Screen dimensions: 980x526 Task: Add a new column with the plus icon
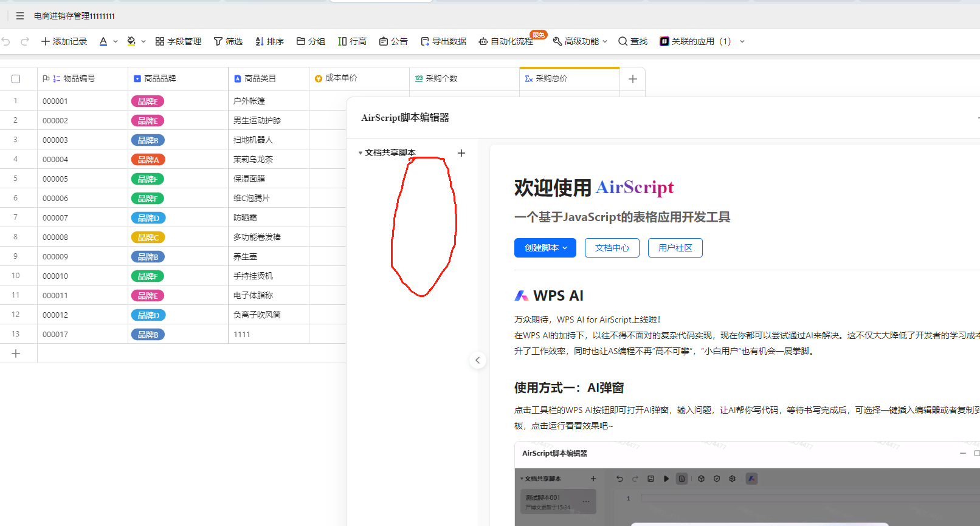633,79
